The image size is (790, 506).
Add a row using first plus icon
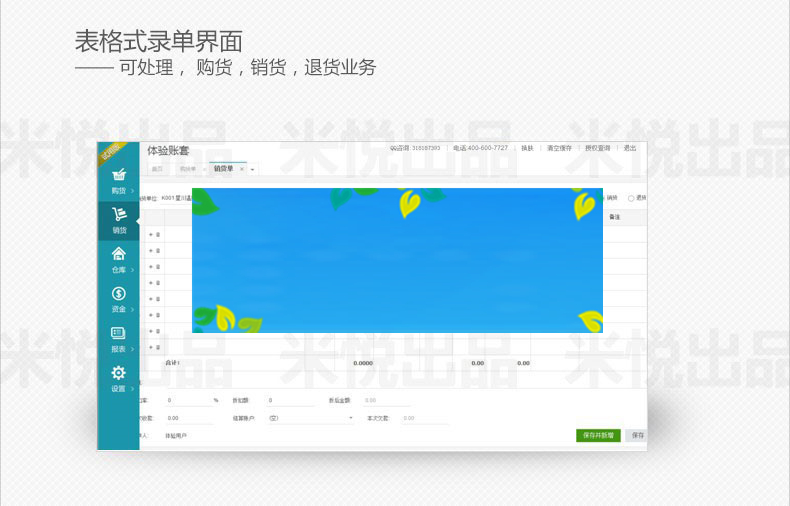tap(151, 235)
